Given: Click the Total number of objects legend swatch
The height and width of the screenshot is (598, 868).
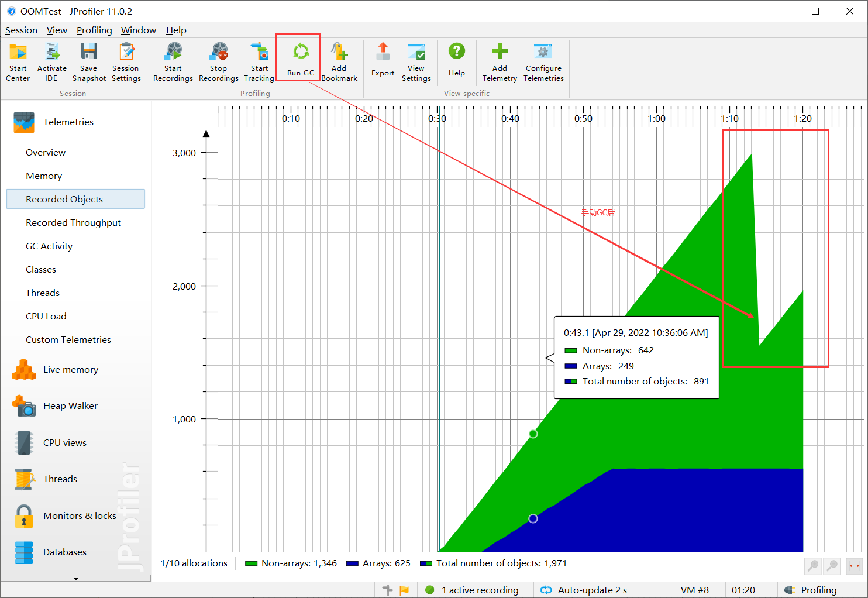Looking at the screenshot, I should (x=426, y=563).
